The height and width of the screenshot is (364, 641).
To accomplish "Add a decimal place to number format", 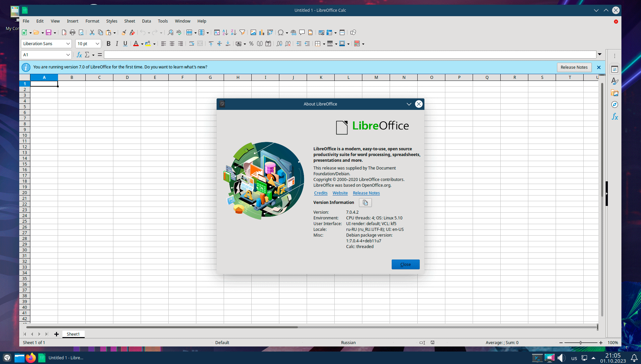I will (279, 43).
